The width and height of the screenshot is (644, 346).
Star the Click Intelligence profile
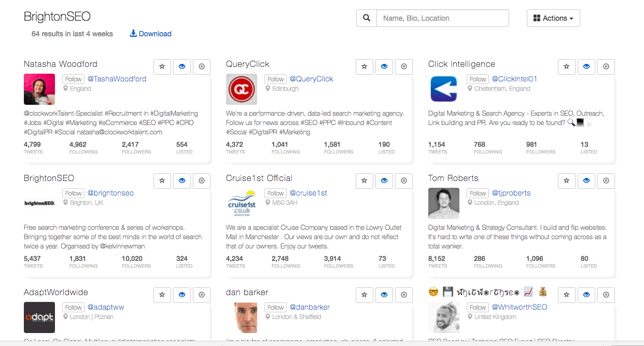pyautogui.click(x=567, y=66)
